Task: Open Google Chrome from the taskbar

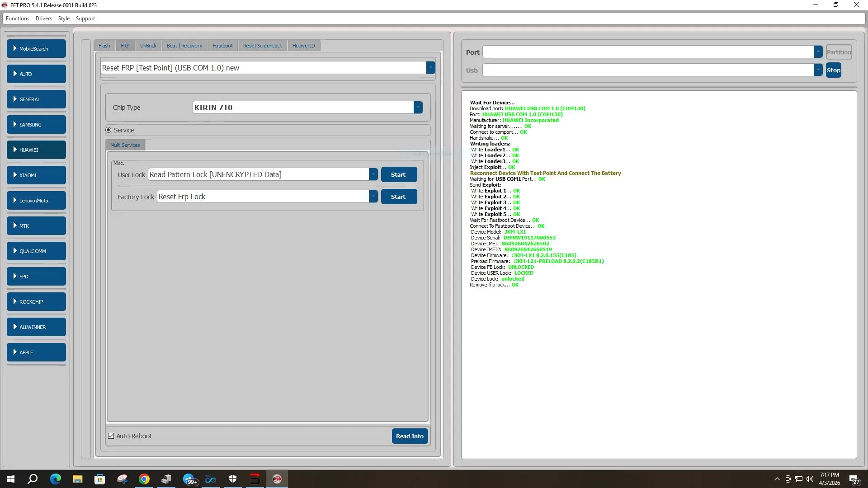Action: (144, 479)
